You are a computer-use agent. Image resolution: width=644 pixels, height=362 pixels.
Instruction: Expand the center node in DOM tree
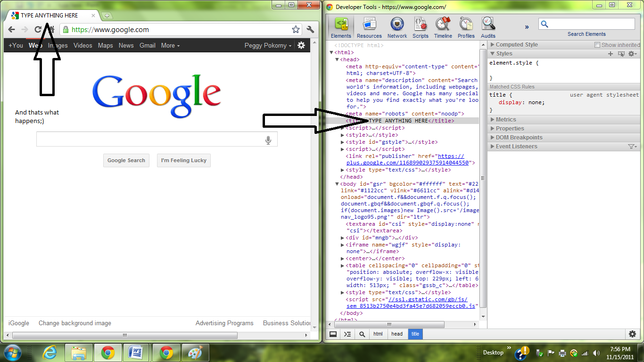[343, 259]
